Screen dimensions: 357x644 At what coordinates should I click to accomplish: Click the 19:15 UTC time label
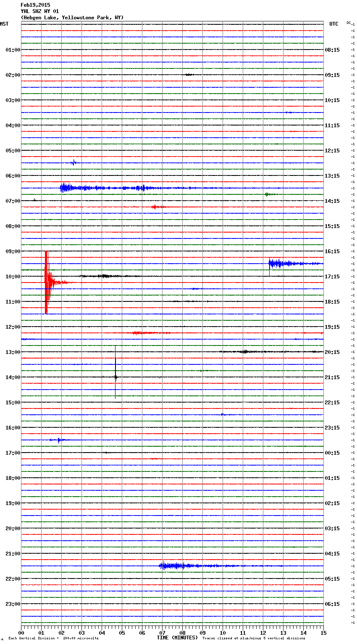[x=332, y=327]
